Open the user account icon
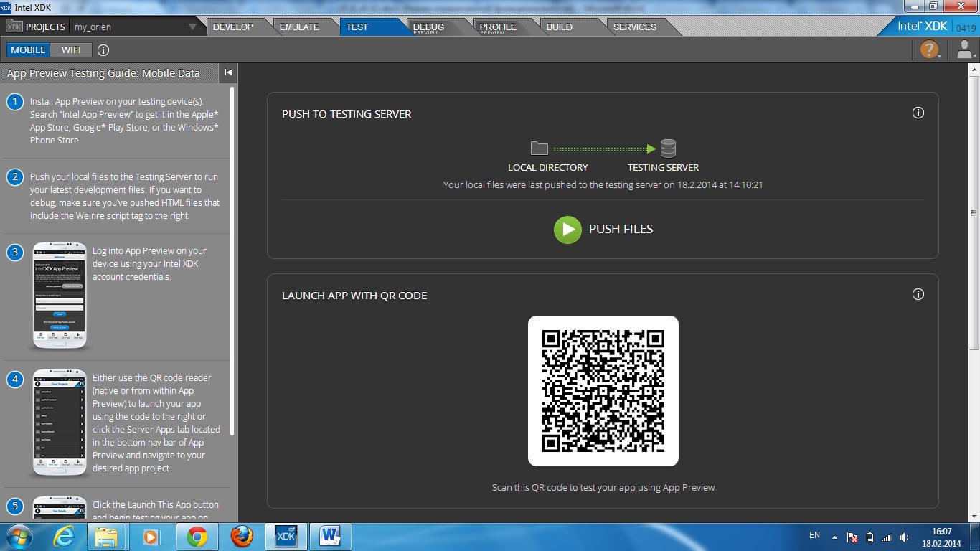 [x=965, y=50]
